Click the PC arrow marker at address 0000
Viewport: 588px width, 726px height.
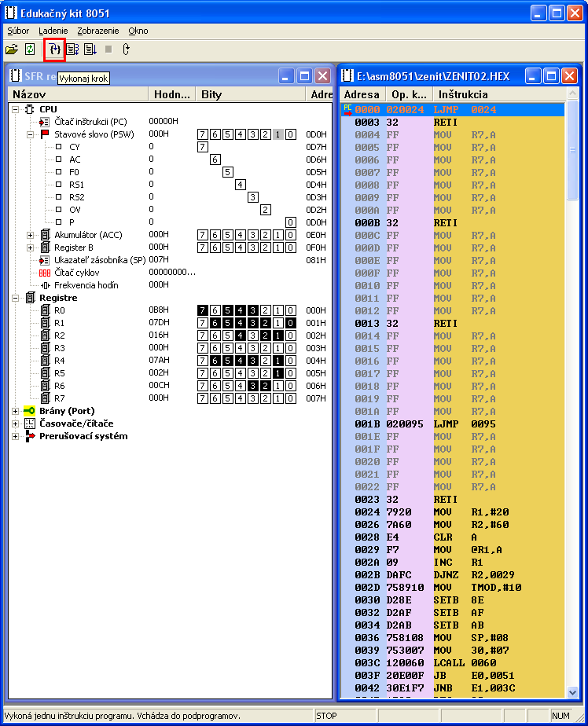[x=347, y=110]
